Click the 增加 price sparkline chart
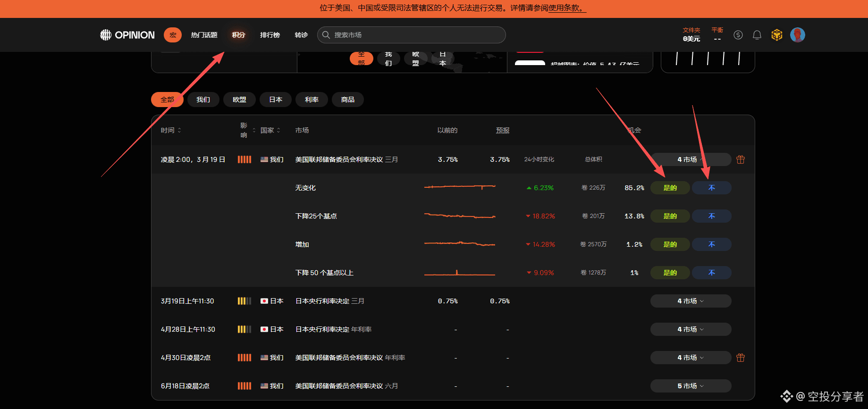868x409 pixels. [460, 244]
